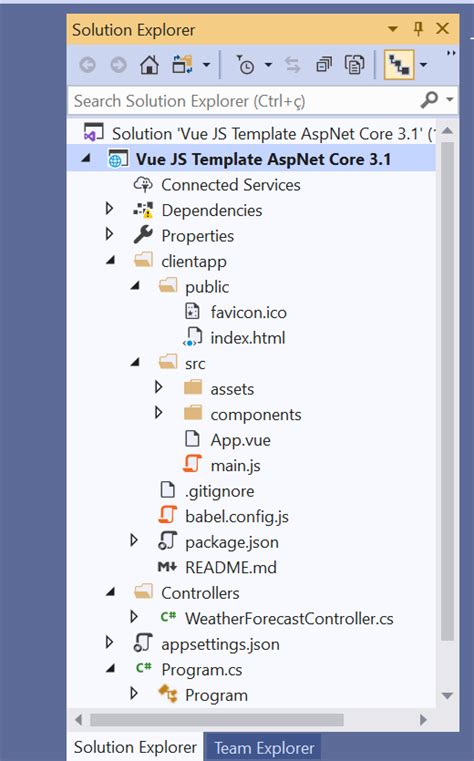Click the Program class icon
The height and width of the screenshot is (761, 474).
[168, 694]
